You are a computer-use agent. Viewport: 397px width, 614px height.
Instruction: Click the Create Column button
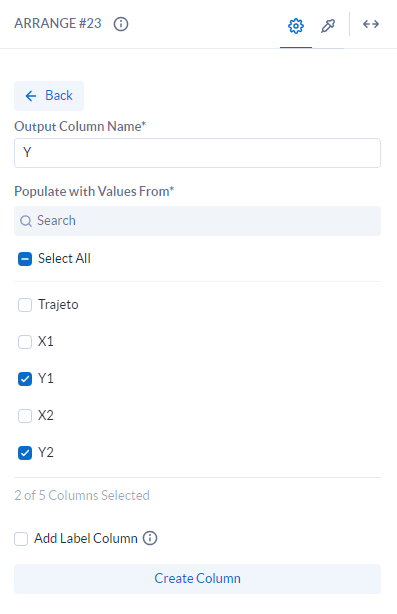click(x=197, y=579)
